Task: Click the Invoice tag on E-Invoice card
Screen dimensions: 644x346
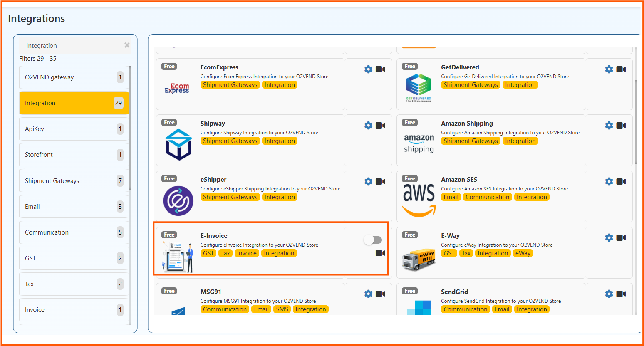Action: click(247, 253)
